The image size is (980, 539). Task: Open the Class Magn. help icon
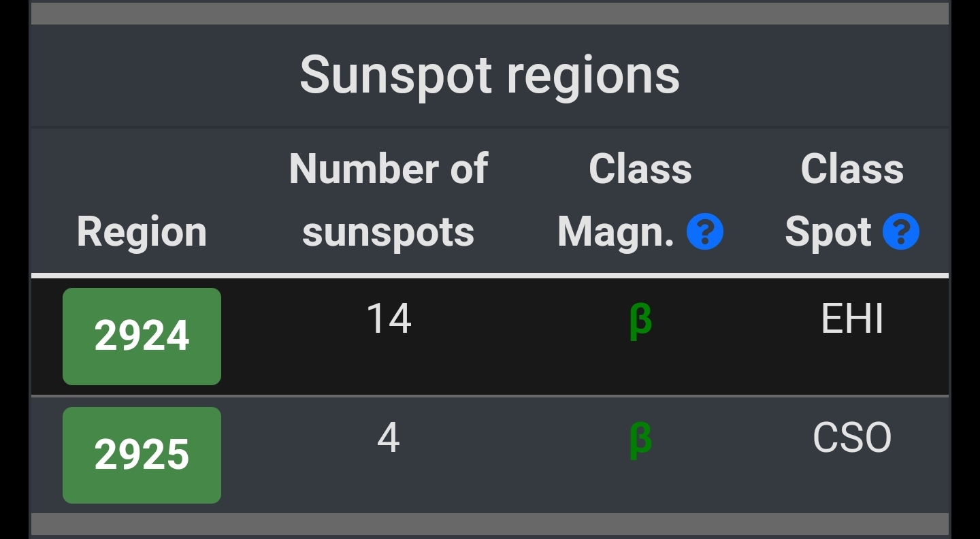point(704,232)
